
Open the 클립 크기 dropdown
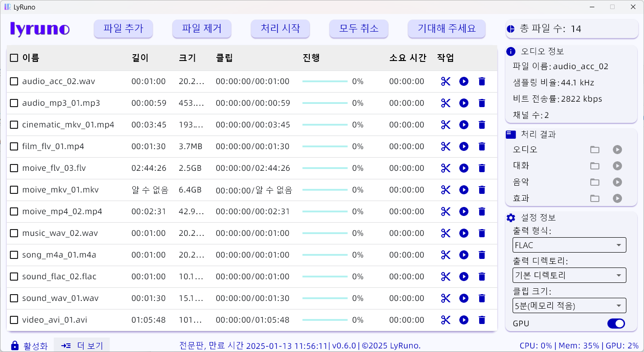coord(569,305)
